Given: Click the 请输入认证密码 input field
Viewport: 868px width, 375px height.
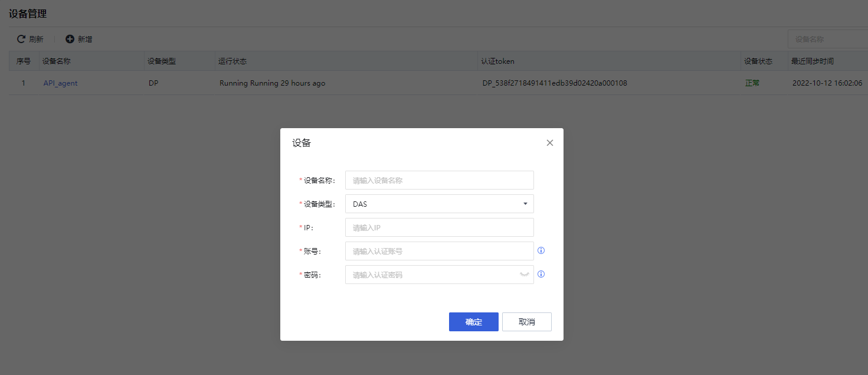Looking at the screenshot, I should pos(431,274).
